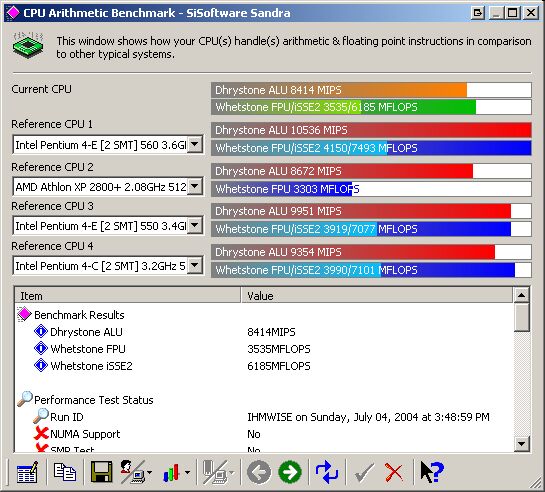This screenshot has width=545, height=492.
Task: Click the list scrollbar down arrow
Action: (x=521, y=443)
